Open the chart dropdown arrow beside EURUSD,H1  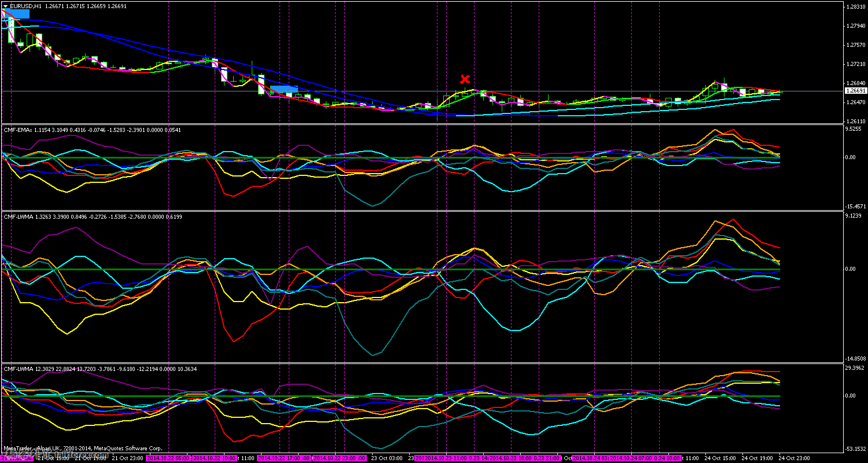click(5, 6)
